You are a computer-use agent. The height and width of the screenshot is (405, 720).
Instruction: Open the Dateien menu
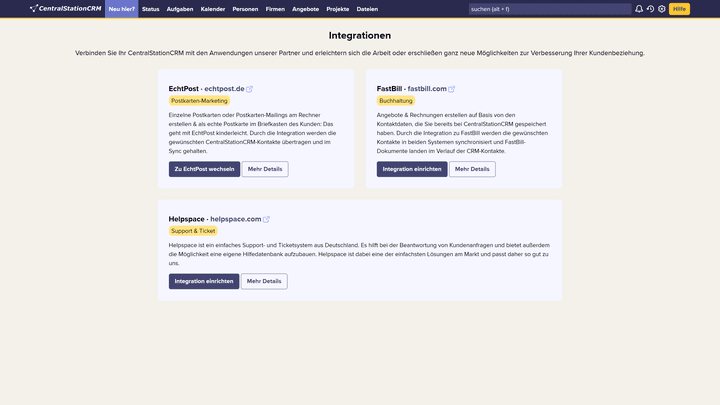pos(367,9)
